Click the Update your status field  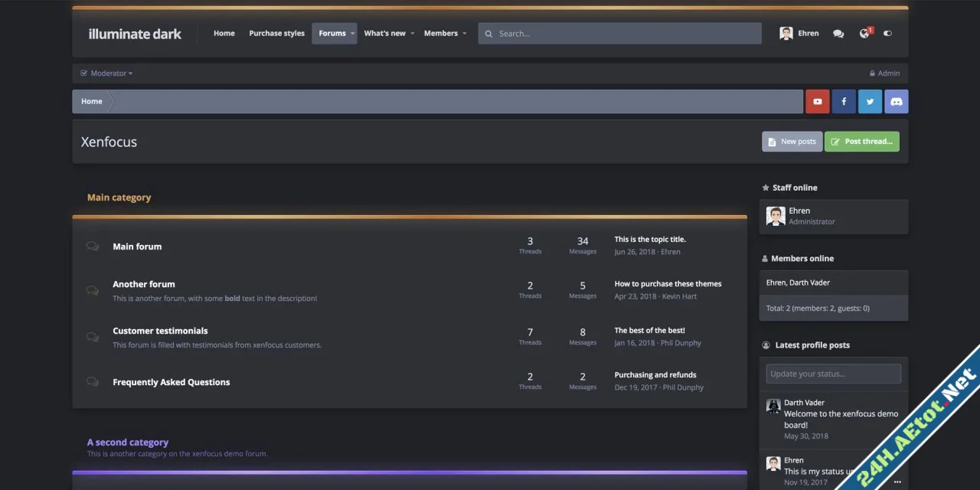pos(833,374)
